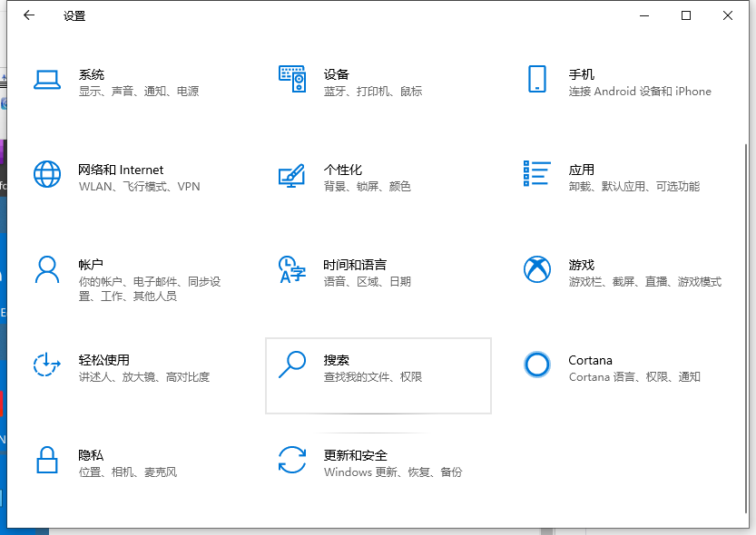Click the phone icon for 手机

pyautogui.click(x=537, y=79)
